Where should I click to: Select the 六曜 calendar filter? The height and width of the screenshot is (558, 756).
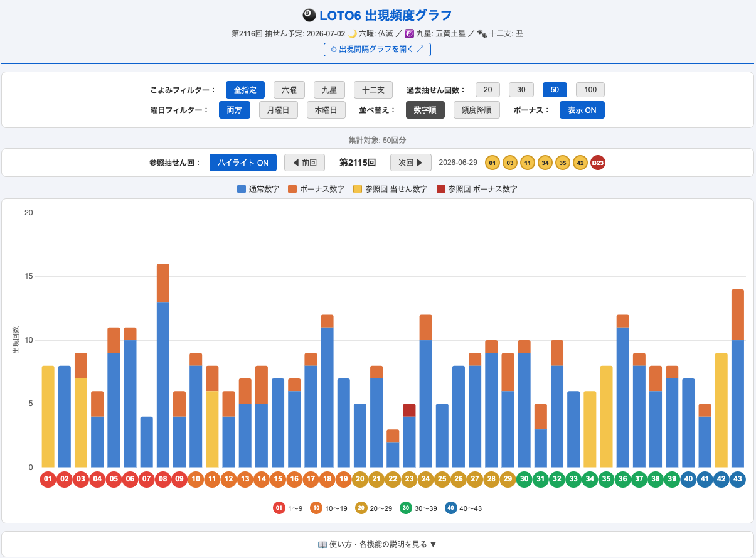click(x=289, y=90)
